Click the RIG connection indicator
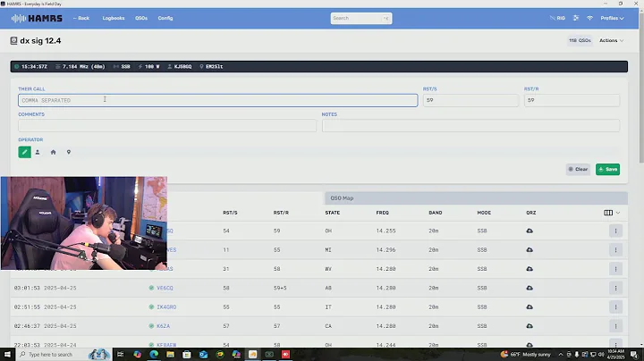The image size is (644, 361). [x=557, y=18]
